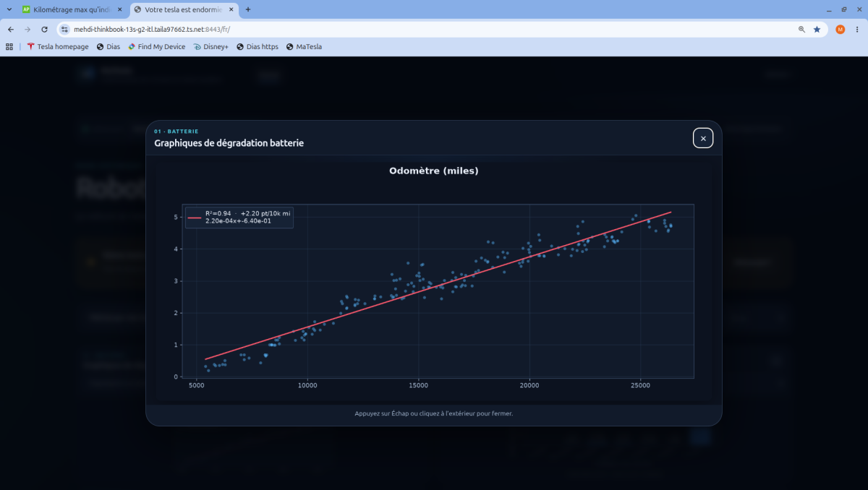Click the red regression line legend entry

point(239,218)
